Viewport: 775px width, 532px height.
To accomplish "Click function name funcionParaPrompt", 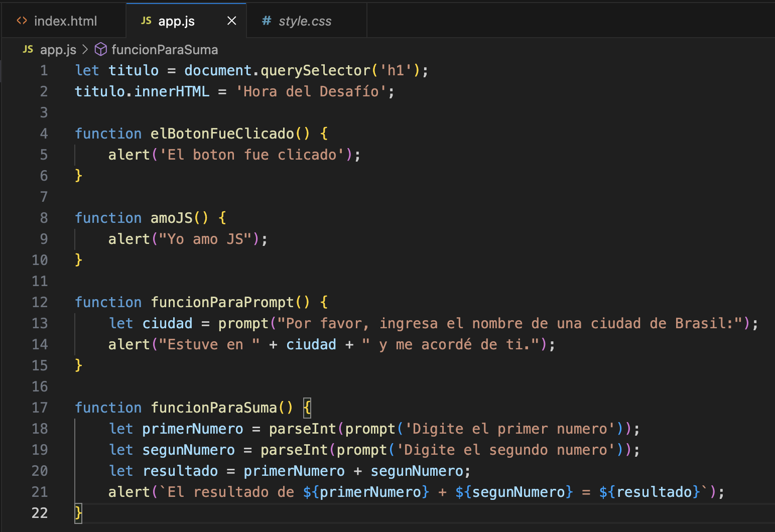I will (222, 302).
